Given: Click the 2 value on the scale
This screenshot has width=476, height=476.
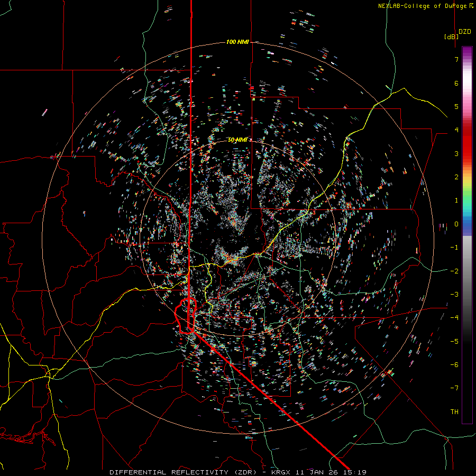Looking at the screenshot, I should click(x=456, y=177).
